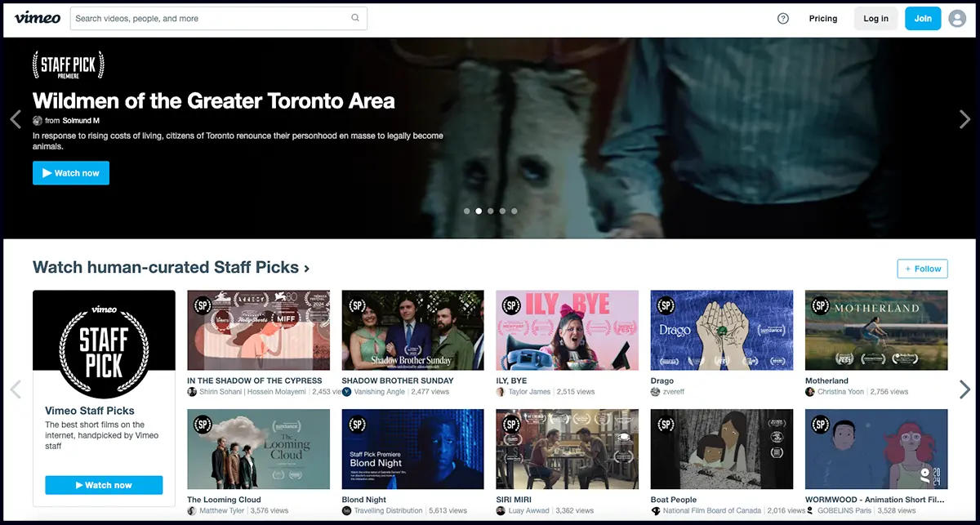Click the Log in button
The height and width of the screenshot is (525, 980).
(x=875, y=19)
